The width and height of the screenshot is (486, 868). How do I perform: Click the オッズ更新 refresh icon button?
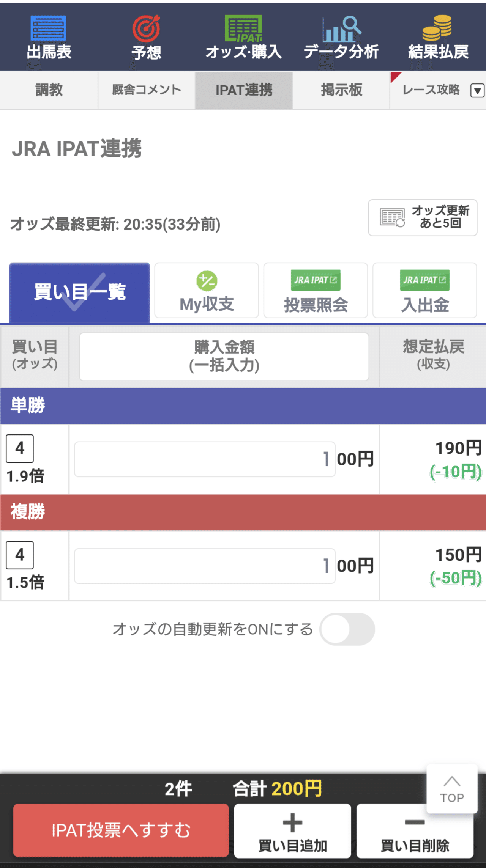point(423,218)
